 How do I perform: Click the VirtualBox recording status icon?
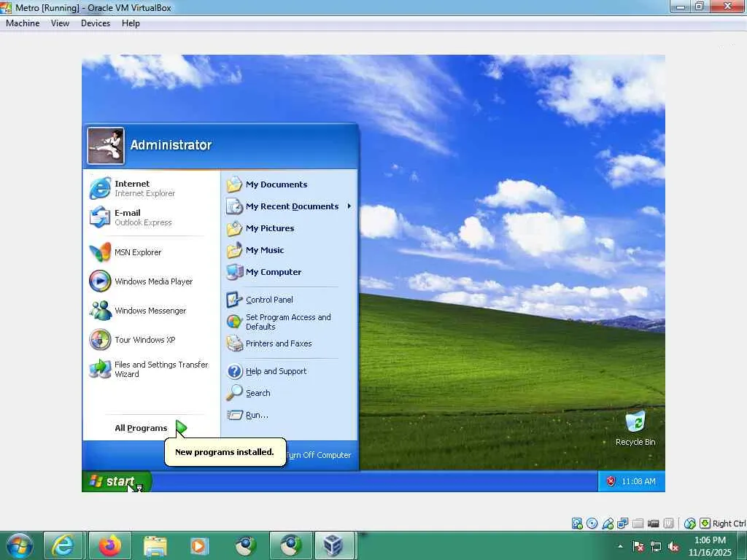point(668,524)
